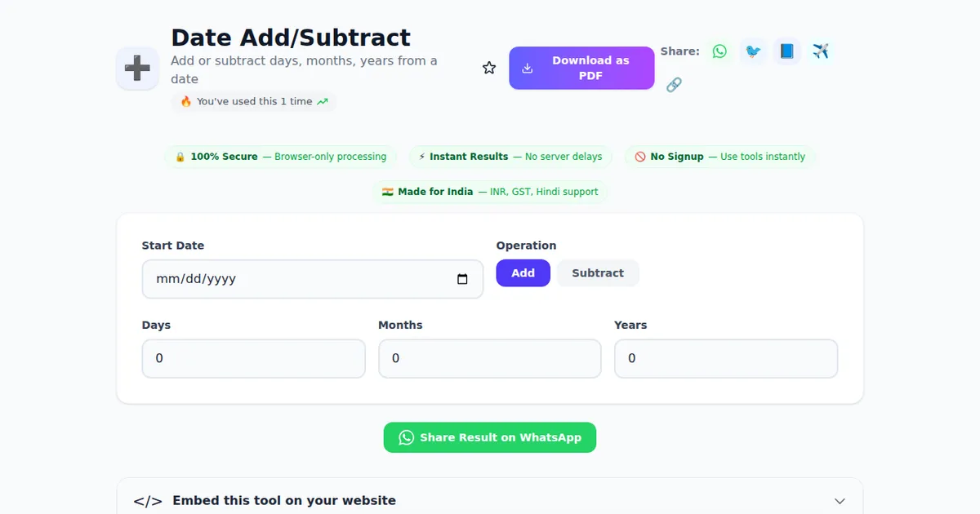Open the calendar picker icon in Start Date
Screen dimensions: 980x514
click(x=462, y=279)
